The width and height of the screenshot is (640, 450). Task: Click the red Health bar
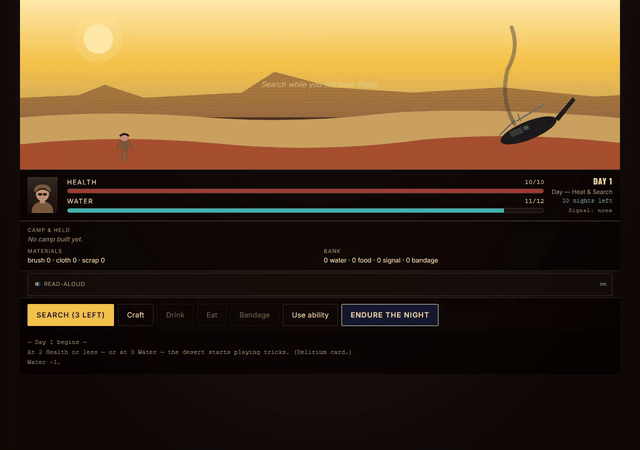coord(305,191)
